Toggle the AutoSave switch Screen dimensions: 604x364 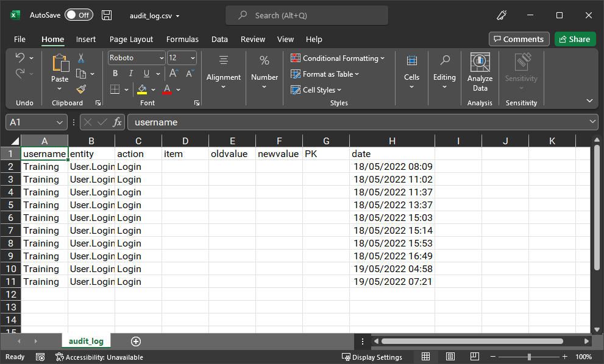[x=79, y=15]
